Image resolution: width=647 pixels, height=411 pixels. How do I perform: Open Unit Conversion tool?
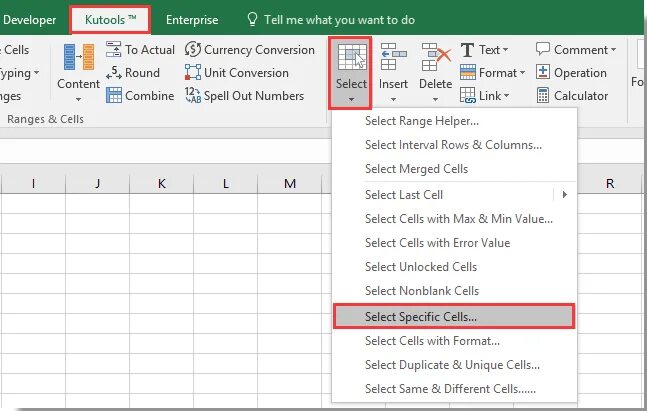[x=193, y=72]
